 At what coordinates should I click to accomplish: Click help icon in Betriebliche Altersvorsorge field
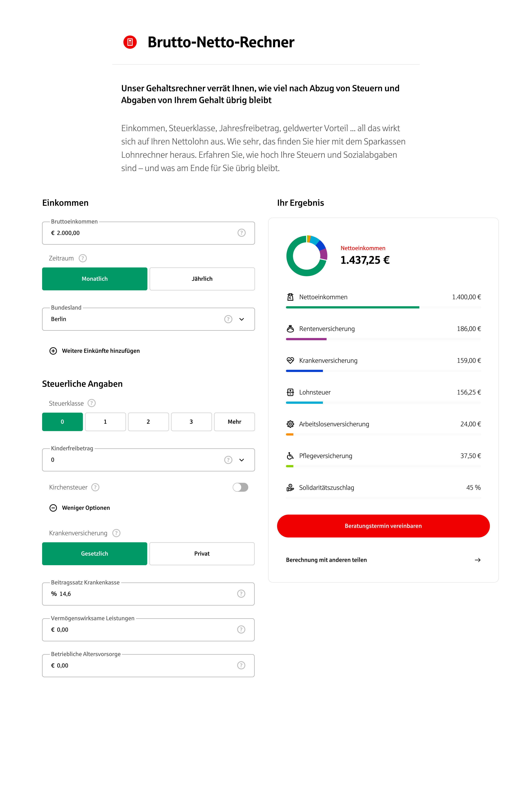[x=241, y=665]
